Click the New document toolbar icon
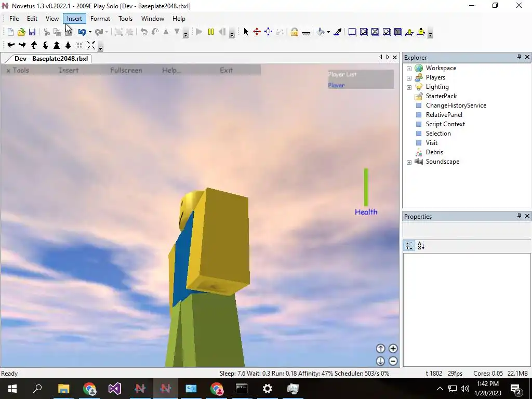 click(10, 32)
